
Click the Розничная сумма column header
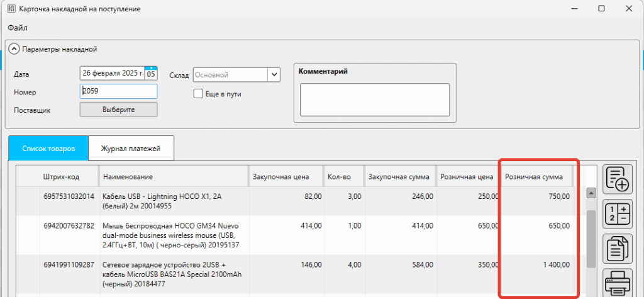tap(535, 177)
